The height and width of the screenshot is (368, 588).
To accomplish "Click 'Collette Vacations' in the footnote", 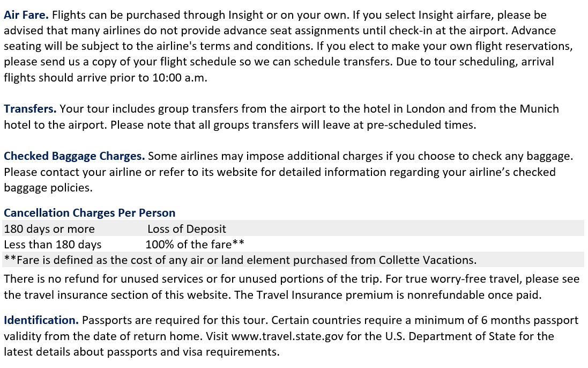I will point(428,260).
